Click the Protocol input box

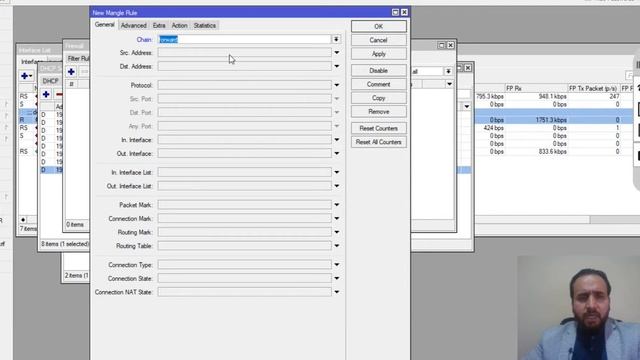[244, 85]
